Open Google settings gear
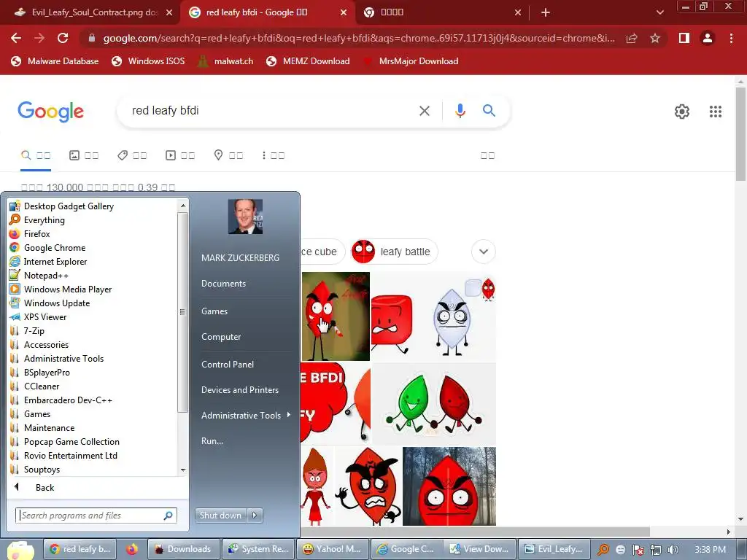This screenshot has height=560, width=747. click(682, 112)
